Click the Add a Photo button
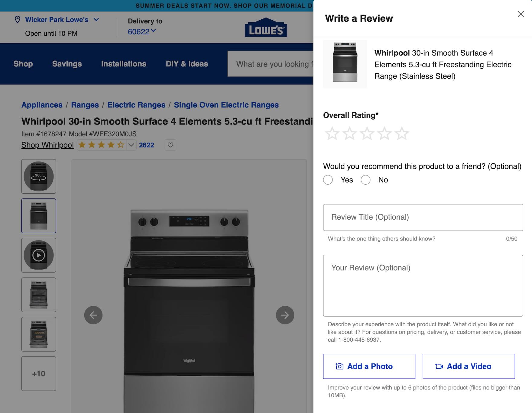Image resolution: width=532 pixels, height=413 pixels. [369, 366]
